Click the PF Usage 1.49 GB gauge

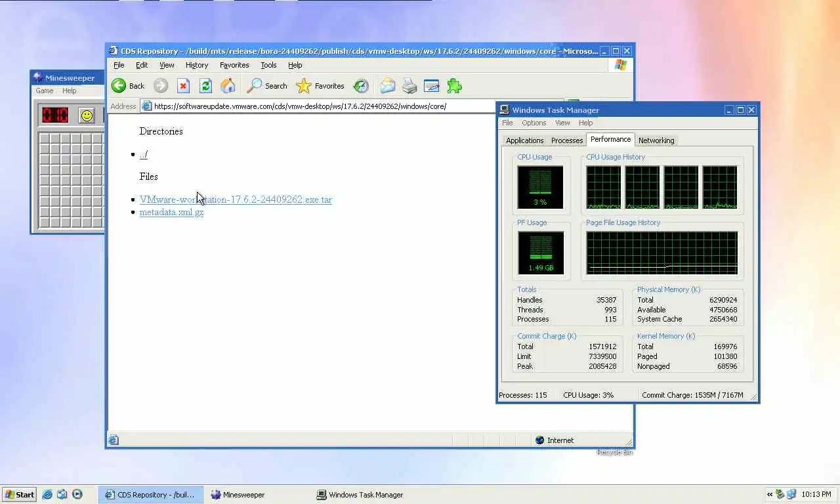[540, 253]
